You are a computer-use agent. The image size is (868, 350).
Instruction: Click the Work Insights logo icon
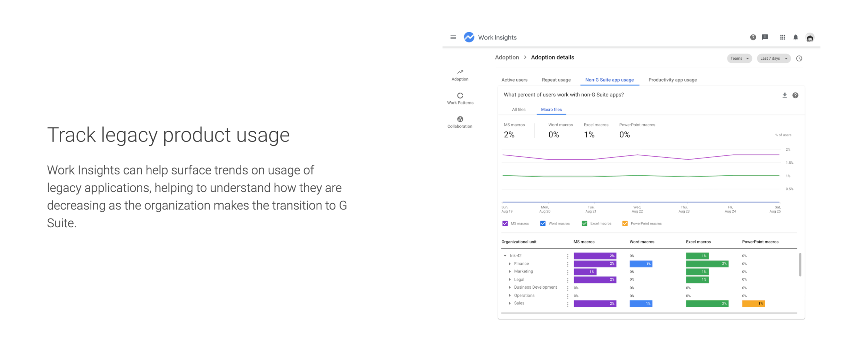point(469,37)
